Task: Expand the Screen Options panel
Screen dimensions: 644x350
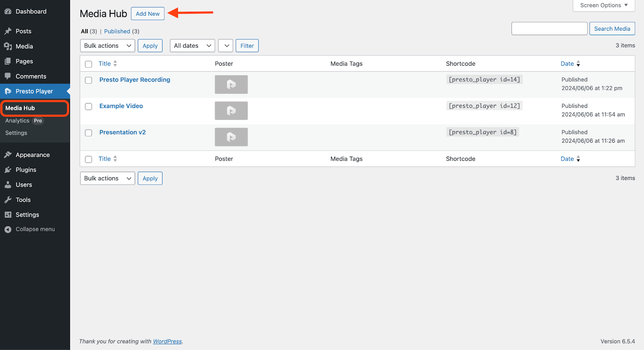Action: point(604,5)
